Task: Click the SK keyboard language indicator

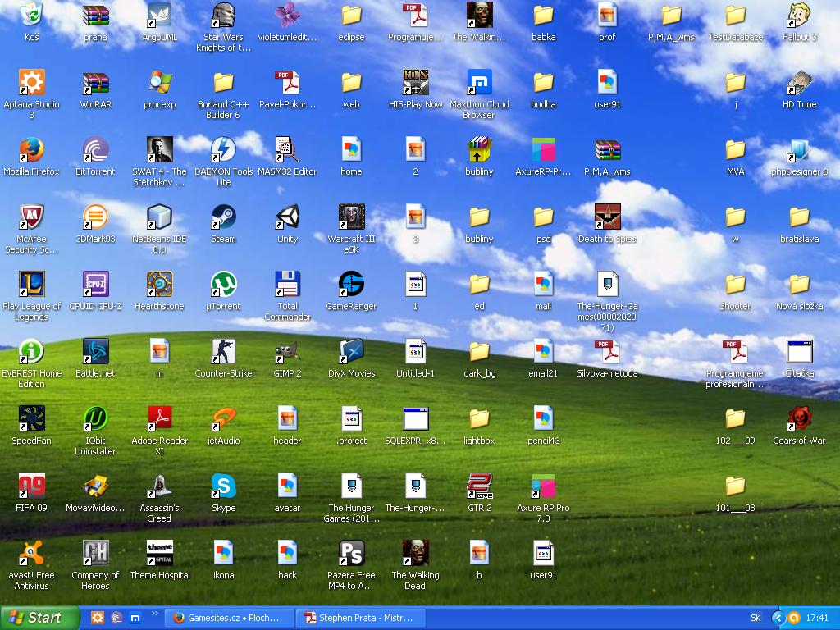Action: [755, 618]
